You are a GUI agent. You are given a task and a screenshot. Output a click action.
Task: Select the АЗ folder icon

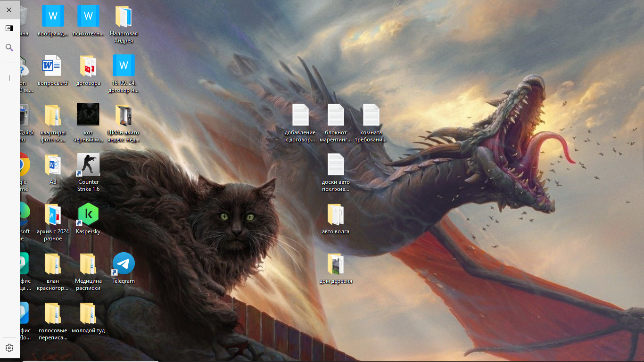click(53, 165)
